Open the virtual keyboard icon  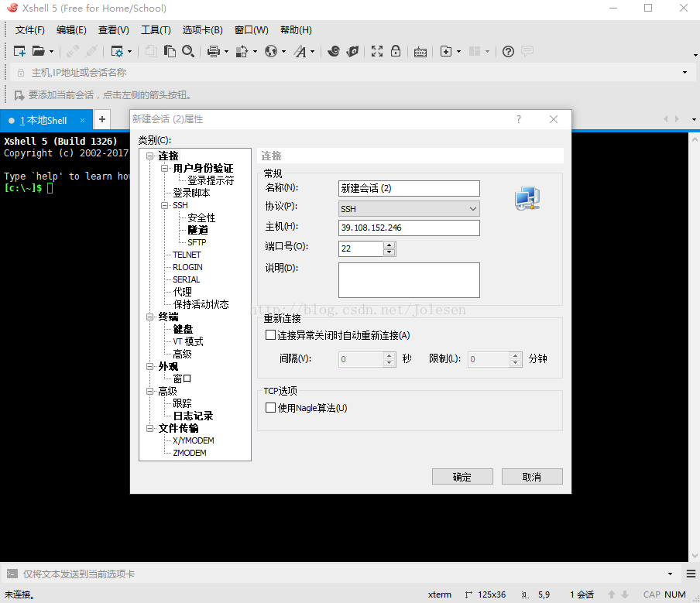(420, 52)
